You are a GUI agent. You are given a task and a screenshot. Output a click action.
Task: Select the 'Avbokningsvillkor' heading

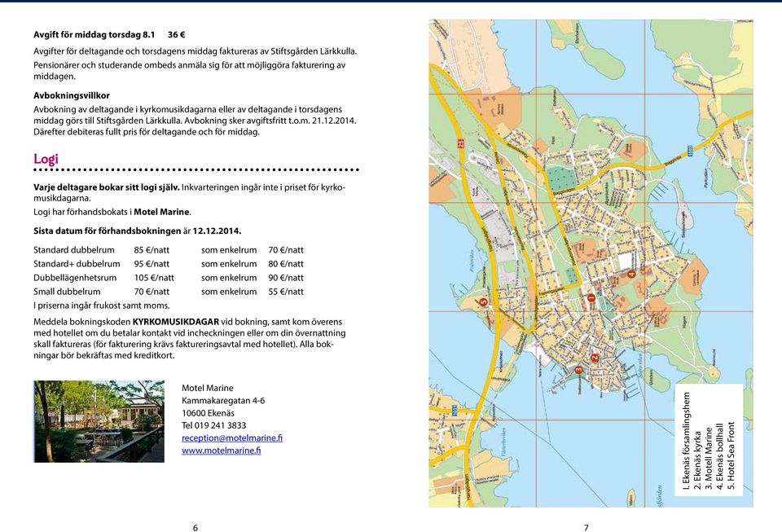coord(72,95)
